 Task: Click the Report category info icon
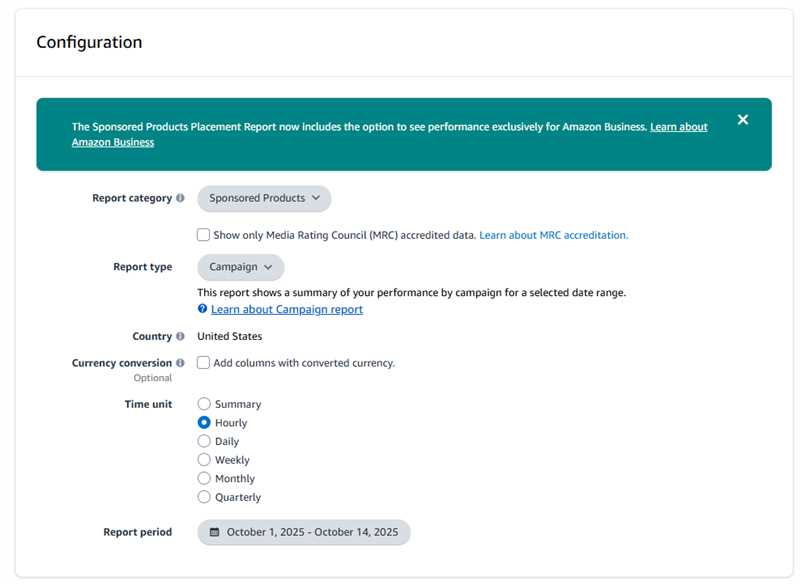pos(180,198)
